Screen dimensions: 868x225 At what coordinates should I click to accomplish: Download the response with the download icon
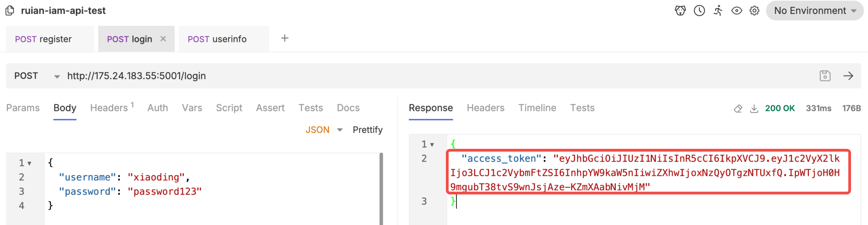[x=754, y=108]
